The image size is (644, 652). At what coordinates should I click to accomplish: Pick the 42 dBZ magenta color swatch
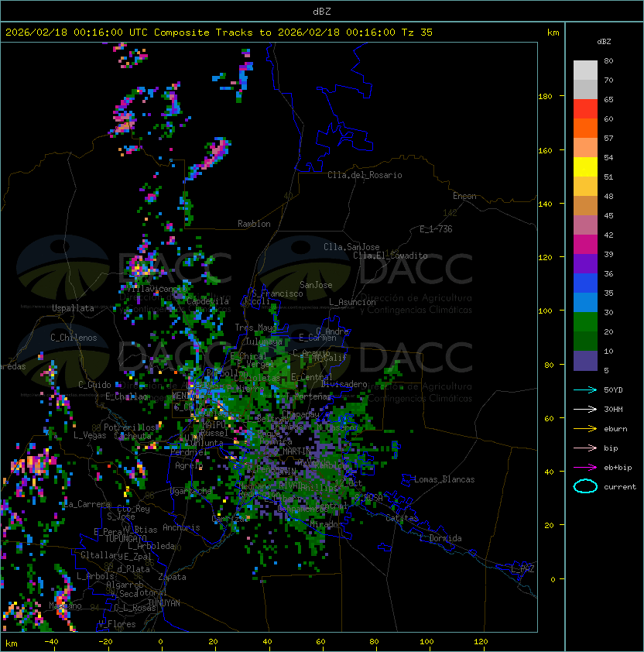pyautogui.click(x=585, y=244)
